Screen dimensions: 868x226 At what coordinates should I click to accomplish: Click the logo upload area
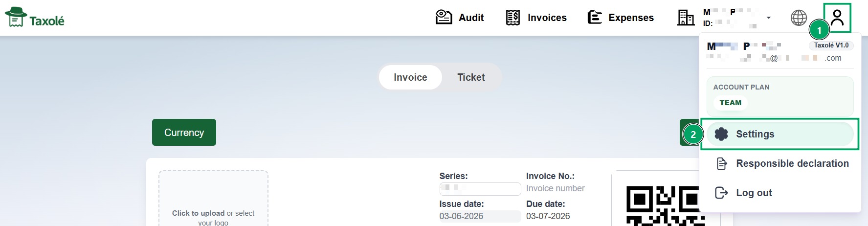[x=213, y=198]
